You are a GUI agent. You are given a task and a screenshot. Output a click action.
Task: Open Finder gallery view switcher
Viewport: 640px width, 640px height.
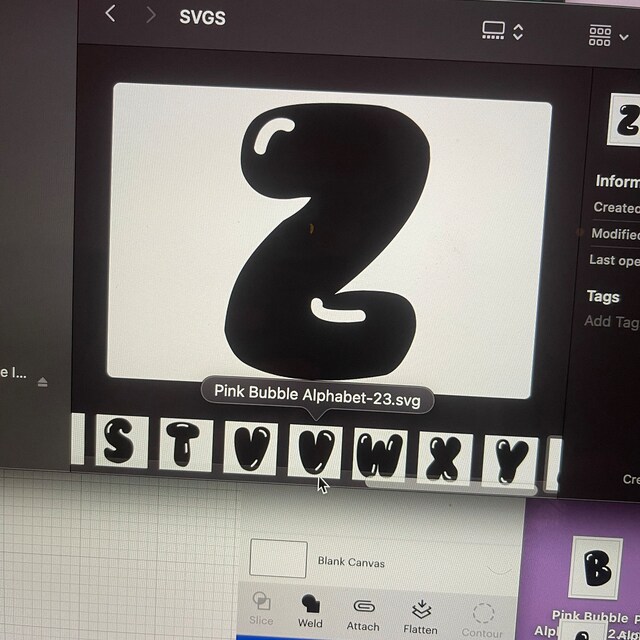(x=502, y=31)
